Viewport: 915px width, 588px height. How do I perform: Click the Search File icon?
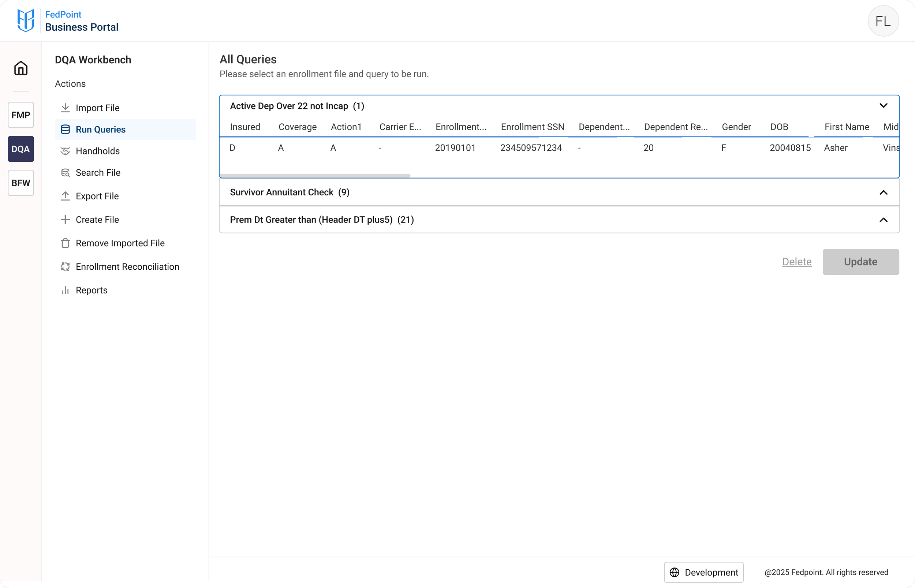(65, 173)
